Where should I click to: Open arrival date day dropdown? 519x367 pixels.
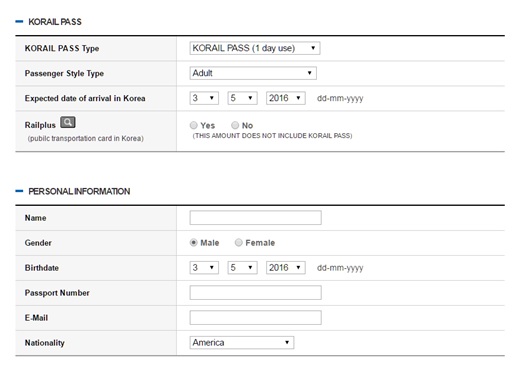coord(204,98)
